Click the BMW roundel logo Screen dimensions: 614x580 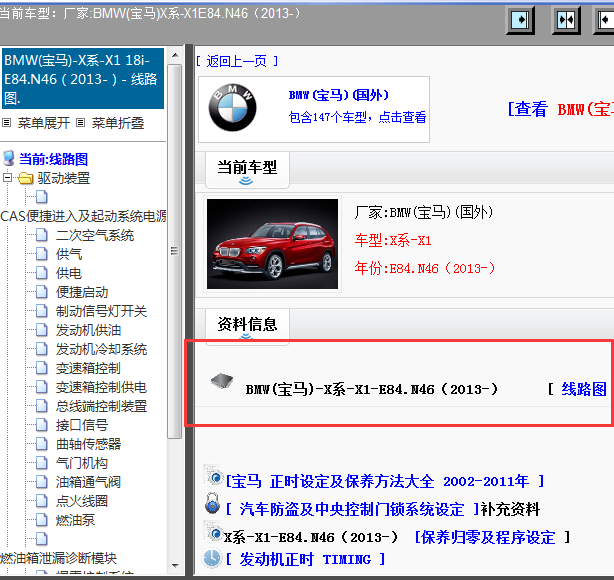click(x=233, y=108)
